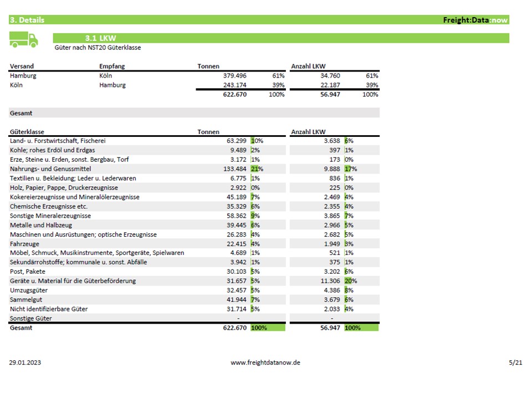Select the grey 'Gesamt' section bar

click(x=194, y=113)
